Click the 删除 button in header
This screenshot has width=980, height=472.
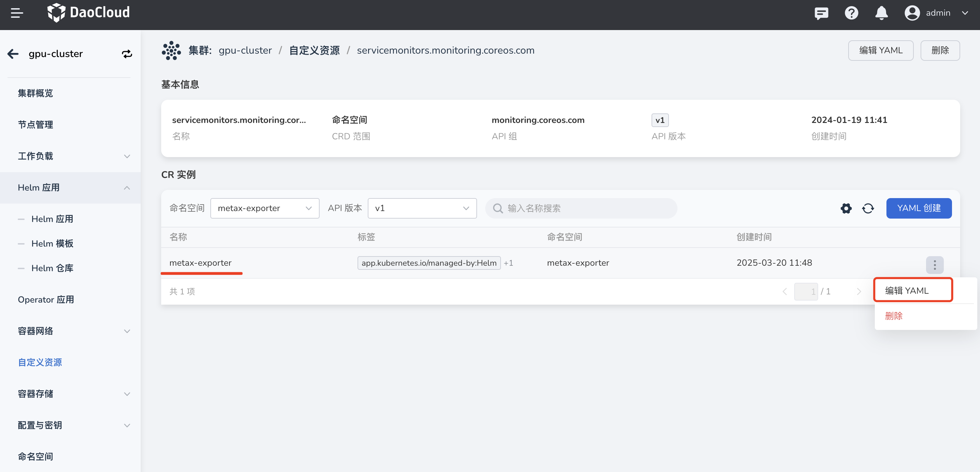(940, 50)
